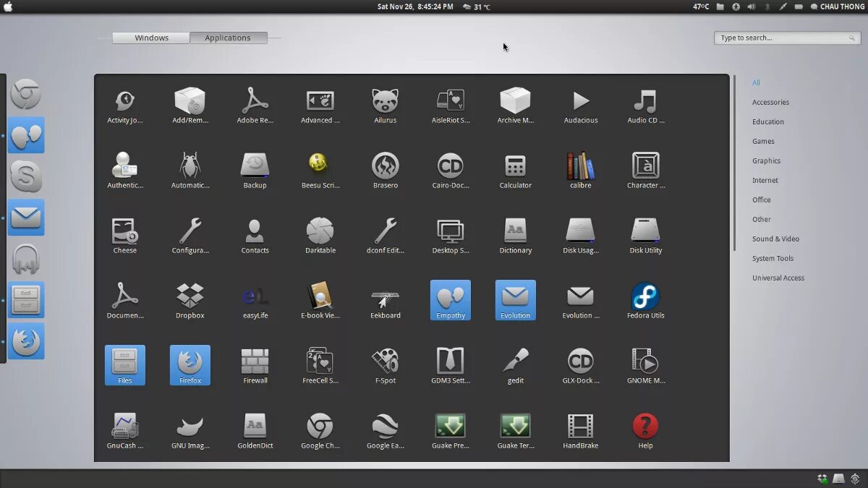Filter by the Accessories category
This screenshot has width=868, height=488.
(x=770, y=102)
